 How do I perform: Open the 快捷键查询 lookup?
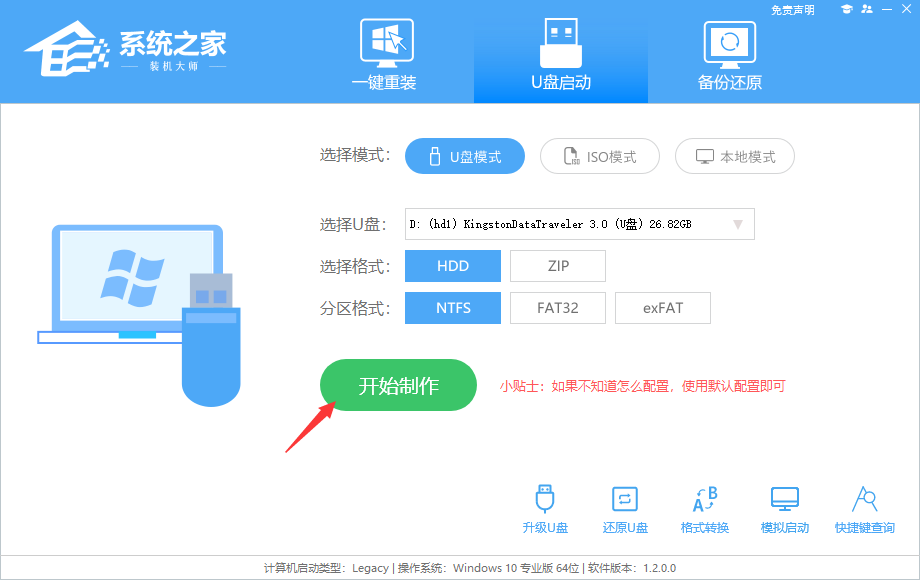click(x=864, y=508)
